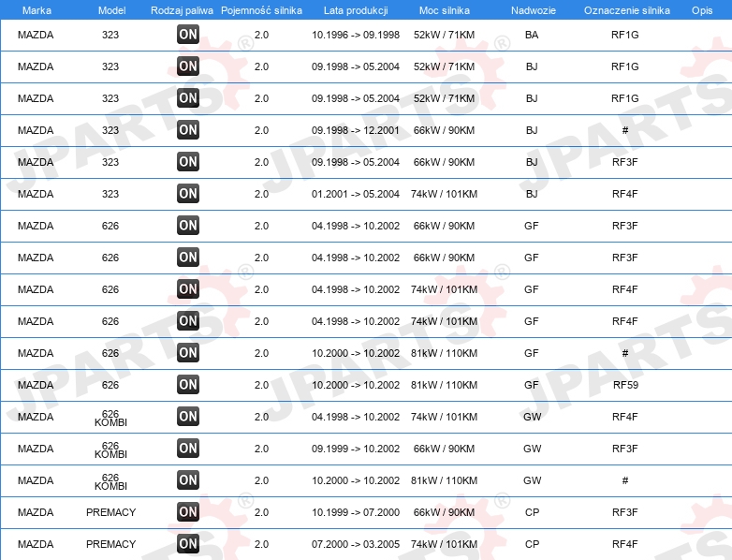The height and width of the screenshot is (560, 732).
Task: Click RF1G in the 323 BA row
Action: (x=625, y=35)
